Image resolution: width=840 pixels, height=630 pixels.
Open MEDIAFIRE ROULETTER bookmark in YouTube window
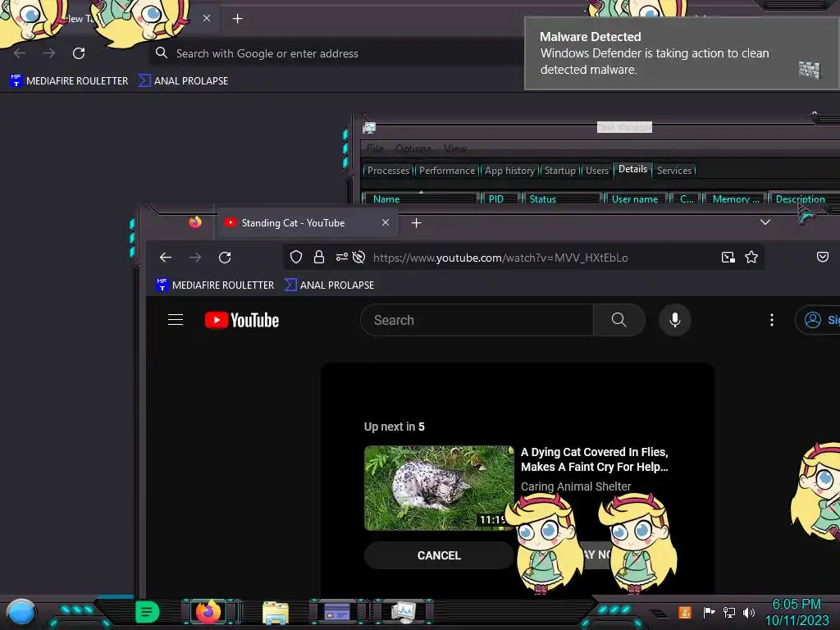[x=215, y=285]
